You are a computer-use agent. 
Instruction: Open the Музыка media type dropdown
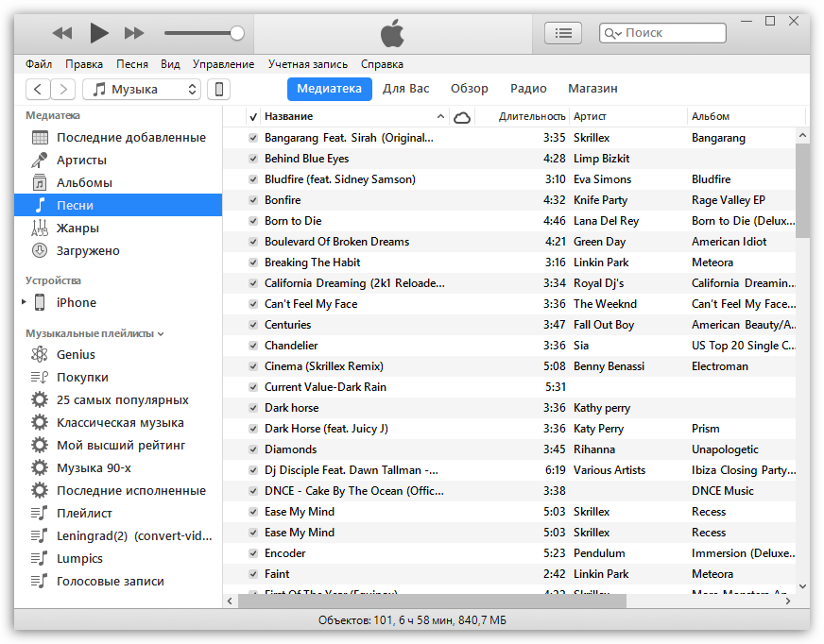(143, 89)
